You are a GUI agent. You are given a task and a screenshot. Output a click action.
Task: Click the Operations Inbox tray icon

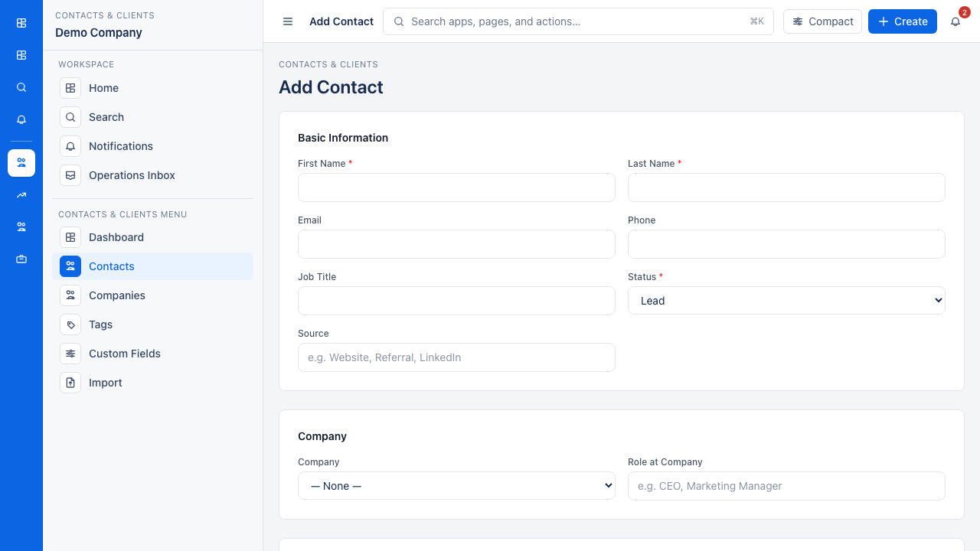click(x=70, y=175)
